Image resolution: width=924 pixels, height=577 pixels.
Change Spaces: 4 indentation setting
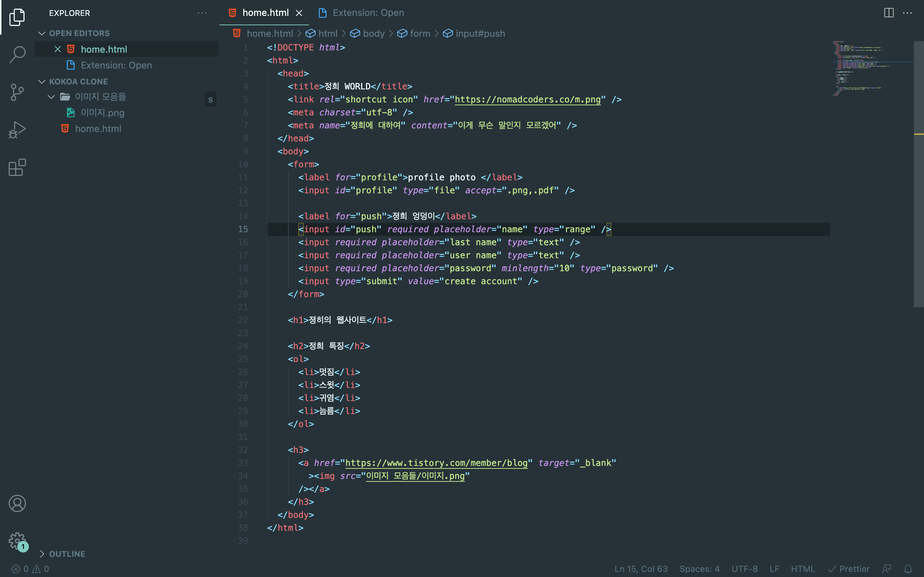pyautogui.click(x=699, y=569)
